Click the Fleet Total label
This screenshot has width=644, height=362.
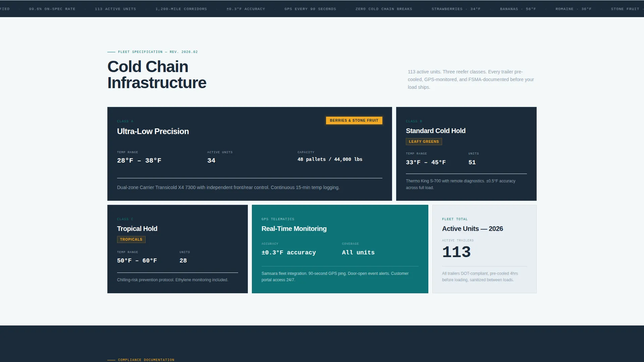(454, 219)
